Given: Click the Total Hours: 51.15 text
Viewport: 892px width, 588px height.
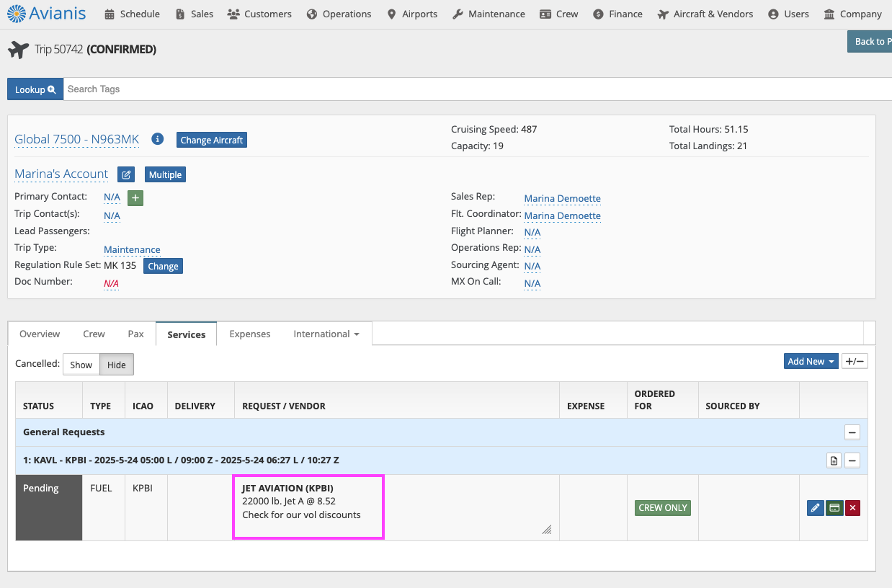Looking at the screenshot, I should coord(709,130).
